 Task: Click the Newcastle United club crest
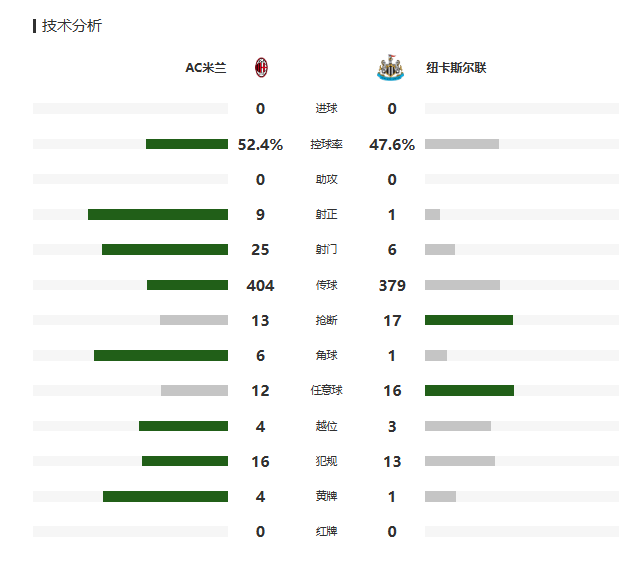tap(390, 67)
